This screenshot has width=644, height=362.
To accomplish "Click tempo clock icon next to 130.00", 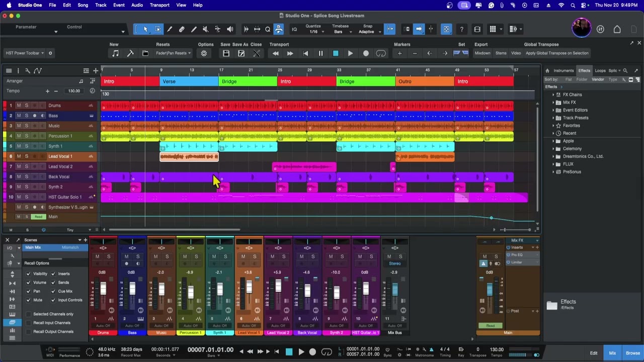I will click(92, 91).
